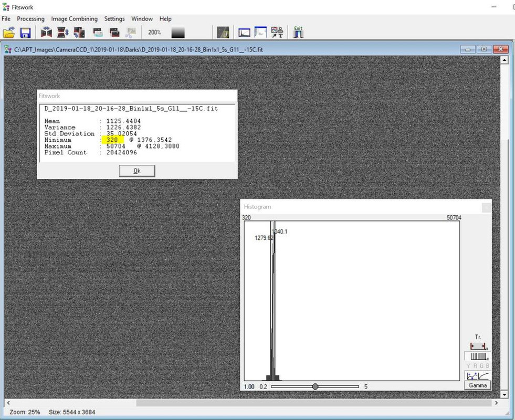Open the image info window toolbar icon
Viewport: 515px width, 420px height.
(260, 33)
